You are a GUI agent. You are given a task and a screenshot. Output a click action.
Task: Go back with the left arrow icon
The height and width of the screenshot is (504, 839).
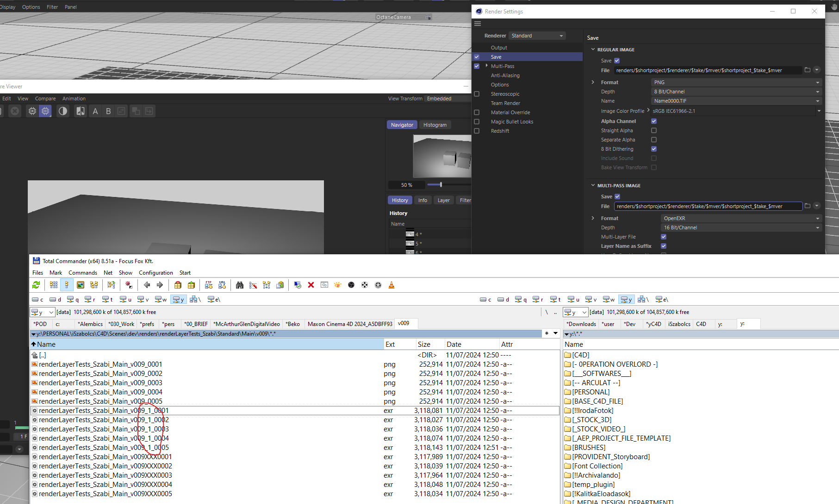[147, 285]
